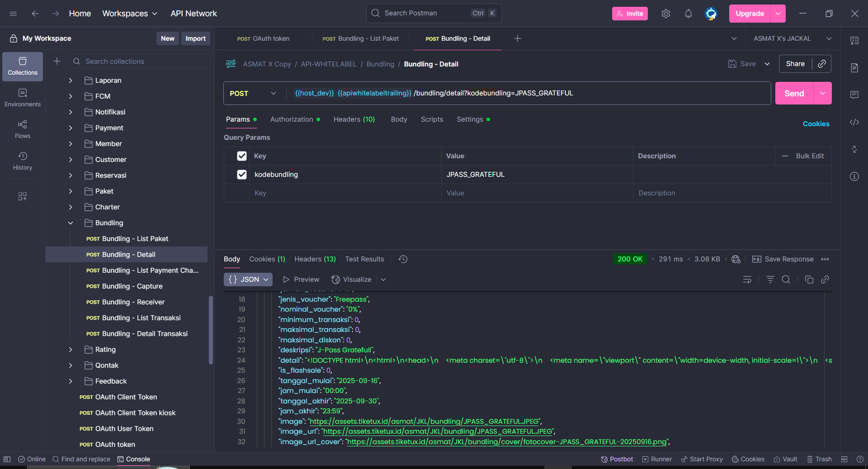Open the related requests icon in right sidebar
The height and width of the screenshot is (469, 868).
tap(854, 149)
